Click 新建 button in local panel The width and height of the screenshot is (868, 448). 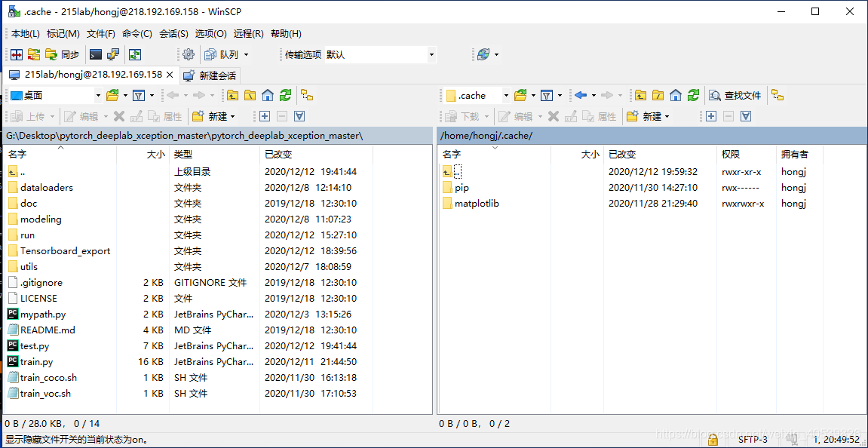[210, 116]
